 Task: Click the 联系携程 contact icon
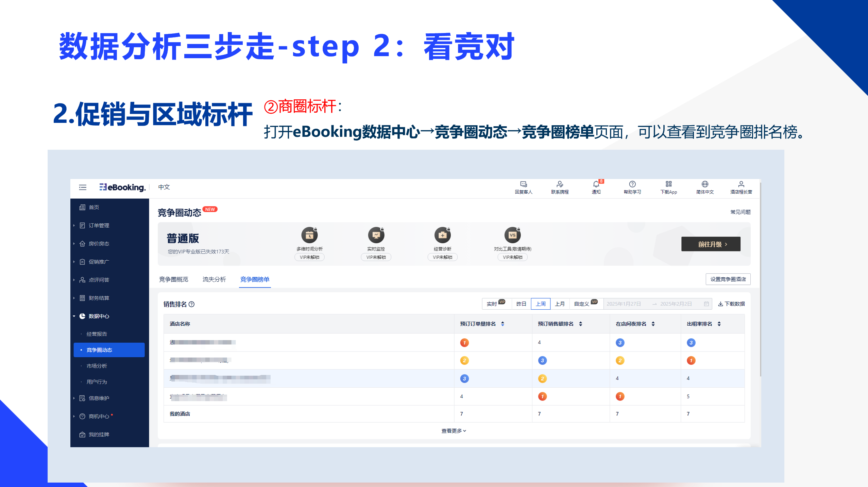coord(560,184)
